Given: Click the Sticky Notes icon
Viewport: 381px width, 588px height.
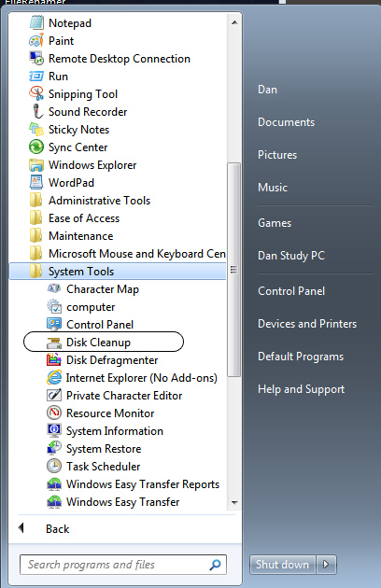Looking at the screenshot, I should click(36, 130).
